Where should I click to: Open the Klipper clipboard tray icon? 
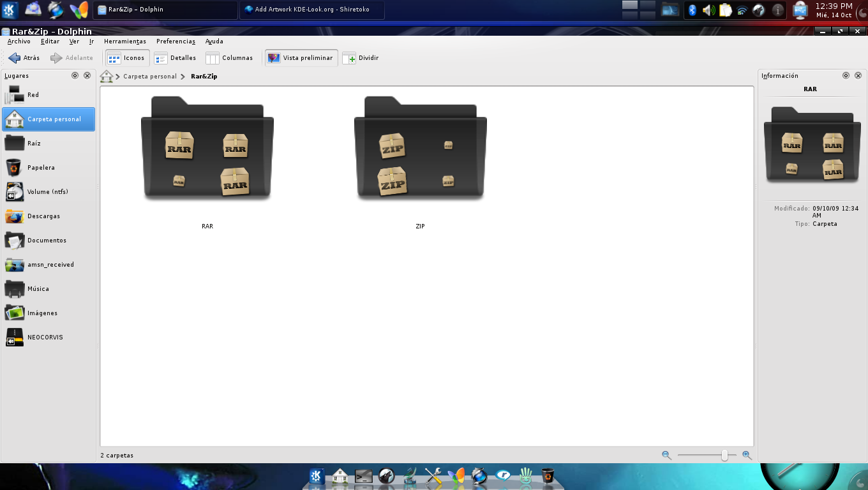point(726,10)
